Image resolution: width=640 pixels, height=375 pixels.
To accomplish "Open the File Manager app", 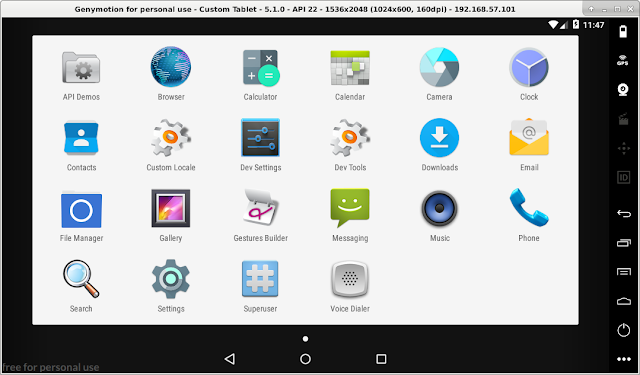I will coord(81,216).
